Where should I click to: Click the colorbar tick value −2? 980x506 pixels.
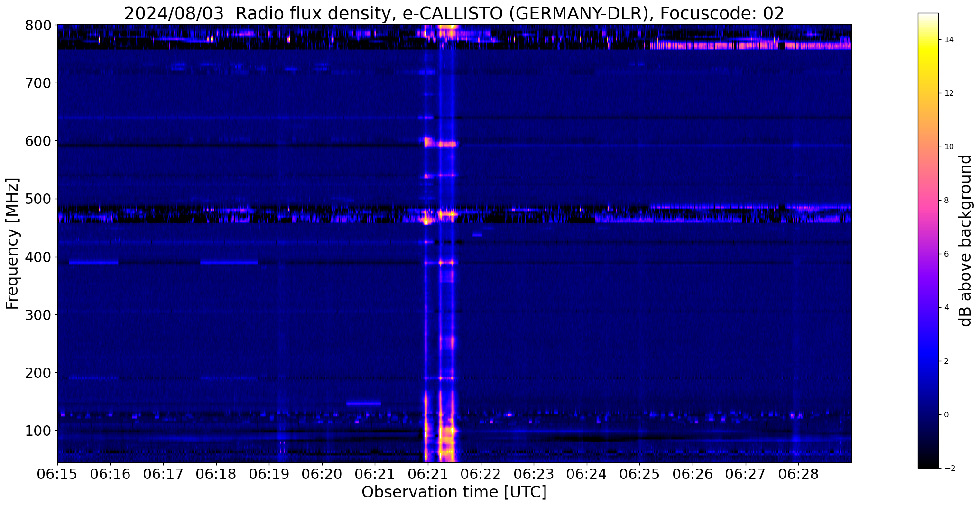[950, 469]
